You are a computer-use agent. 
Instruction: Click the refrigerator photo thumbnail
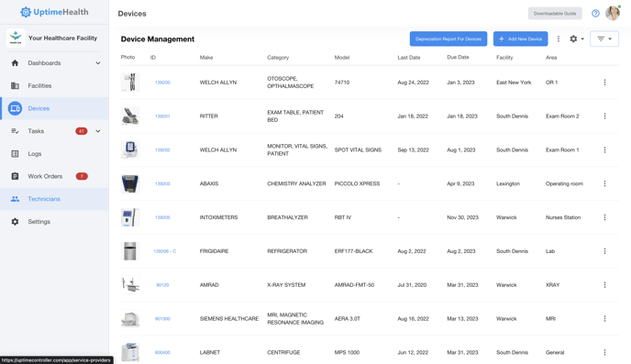[x=130, y=251]
